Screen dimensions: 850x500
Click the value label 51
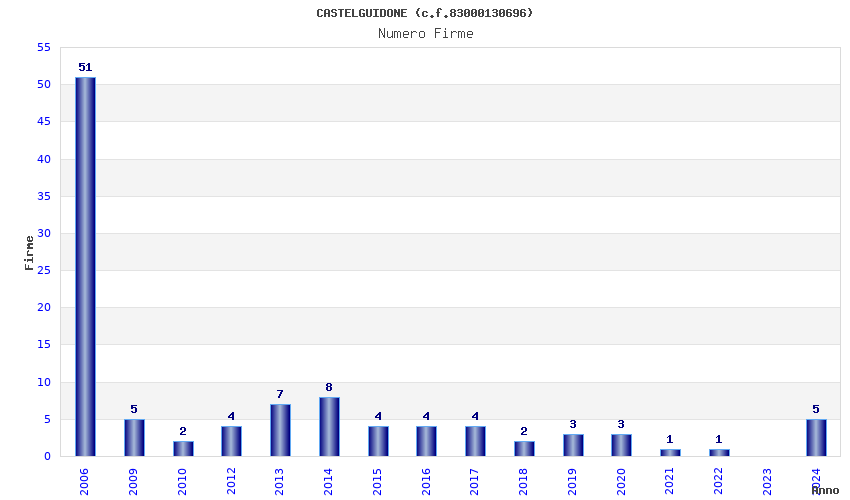point(85,67)
